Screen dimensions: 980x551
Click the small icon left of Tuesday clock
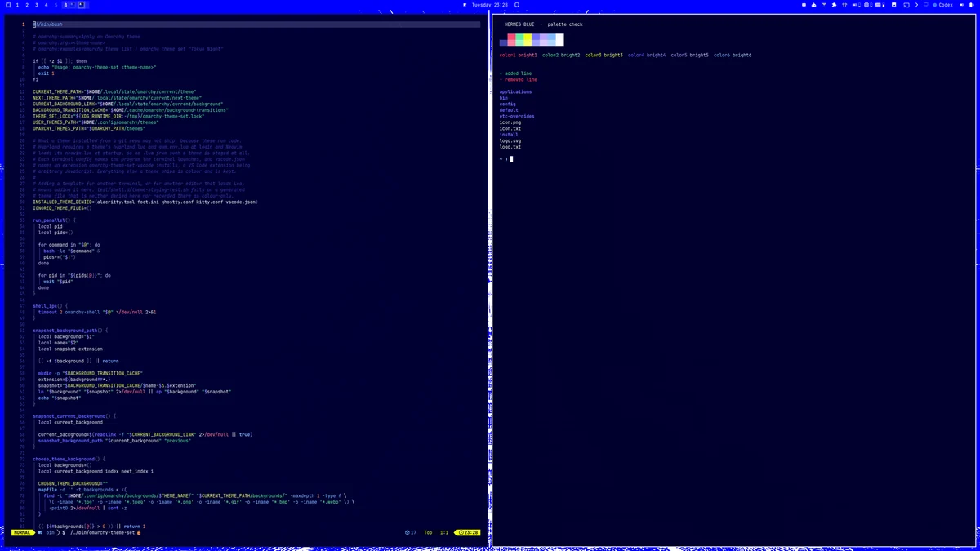click(x=465, y=5)
